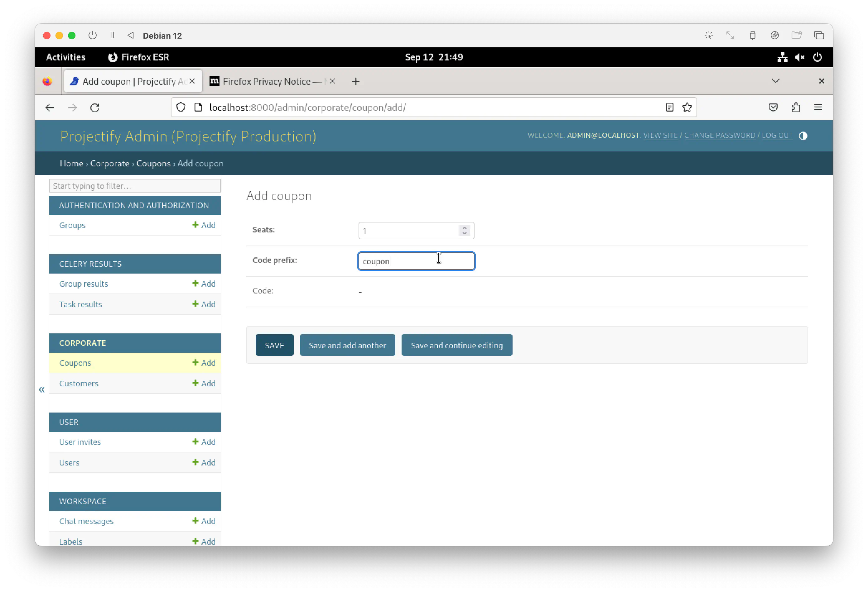
Task: Click the muted volume icon
Action: tap(799, 57)
